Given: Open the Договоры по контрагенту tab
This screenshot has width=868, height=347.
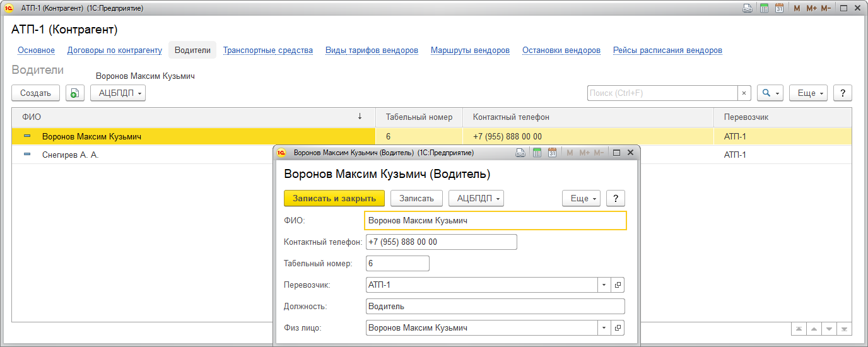Looking at the screenshot, I should click(x=115, y=50).
